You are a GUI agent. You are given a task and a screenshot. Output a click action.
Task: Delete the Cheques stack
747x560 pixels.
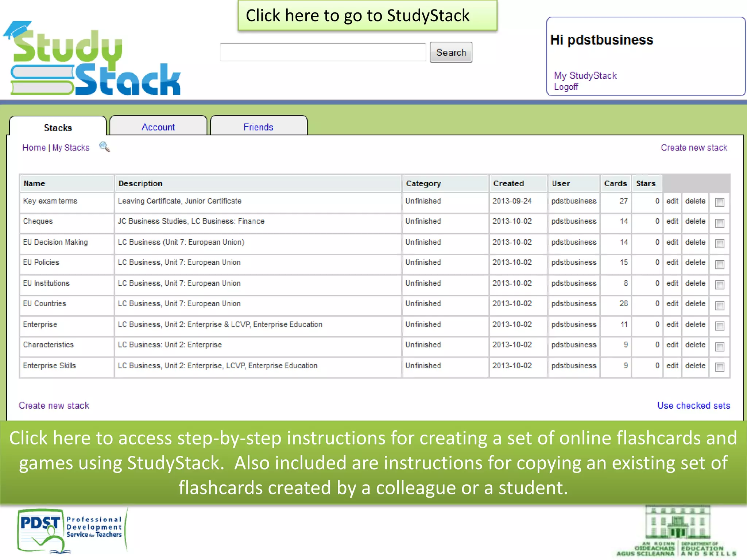coord(695,221)
